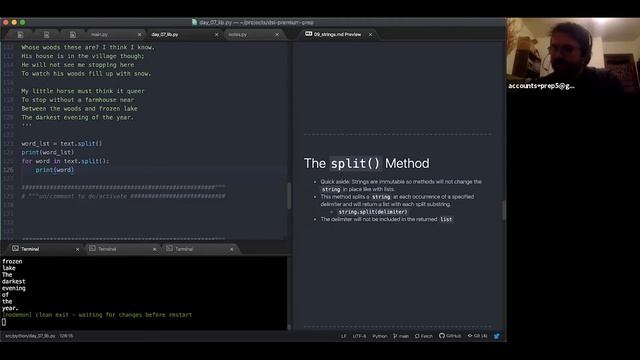Click the presenter webcam thumbnail
This screenshot has height=360, width=640.
click(573, 54)
